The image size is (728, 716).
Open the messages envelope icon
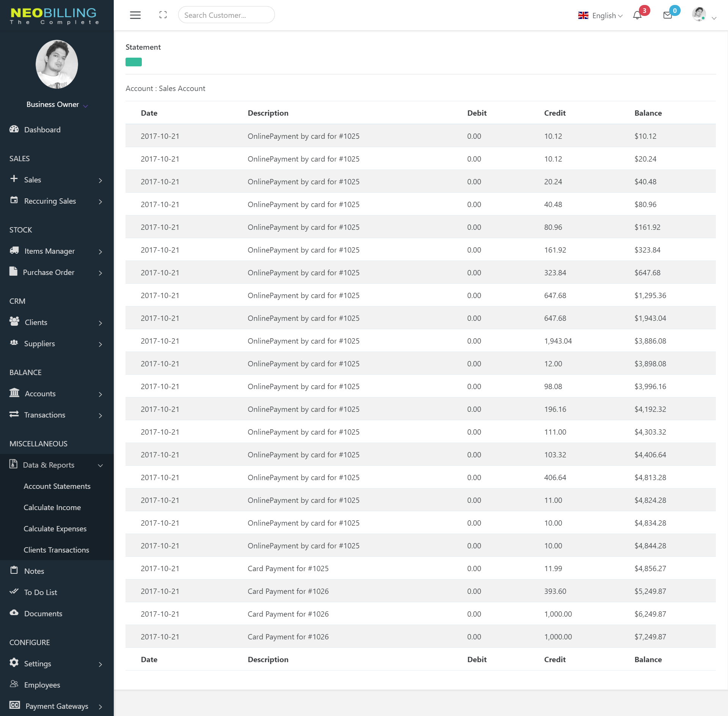(x=667, y=15)
